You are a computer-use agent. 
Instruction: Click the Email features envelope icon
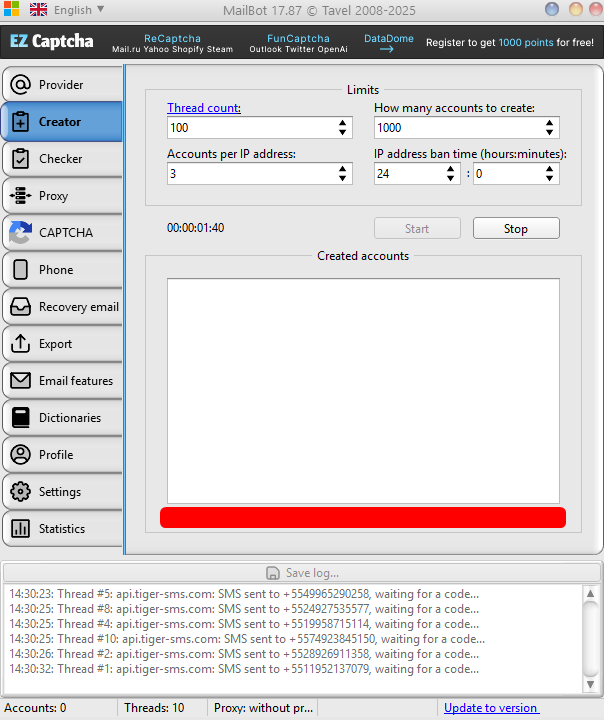coord(21,381)
